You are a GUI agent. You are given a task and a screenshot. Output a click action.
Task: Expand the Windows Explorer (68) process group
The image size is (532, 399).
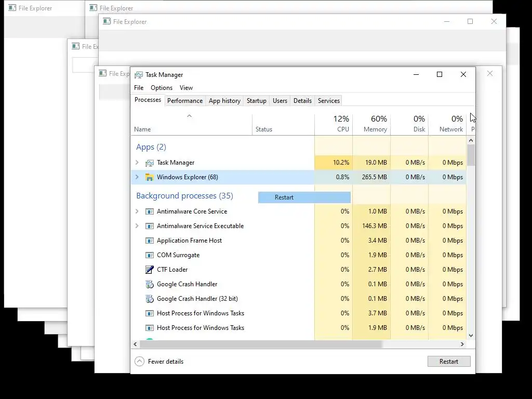pos(137,177)
